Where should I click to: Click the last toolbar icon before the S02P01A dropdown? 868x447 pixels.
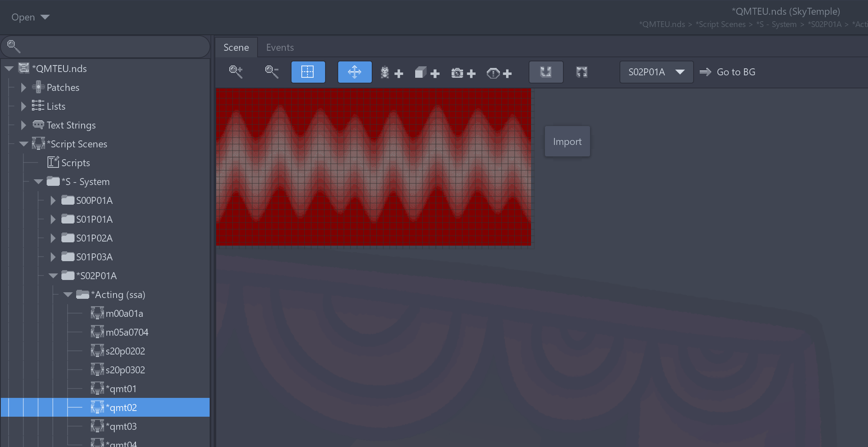582,72
